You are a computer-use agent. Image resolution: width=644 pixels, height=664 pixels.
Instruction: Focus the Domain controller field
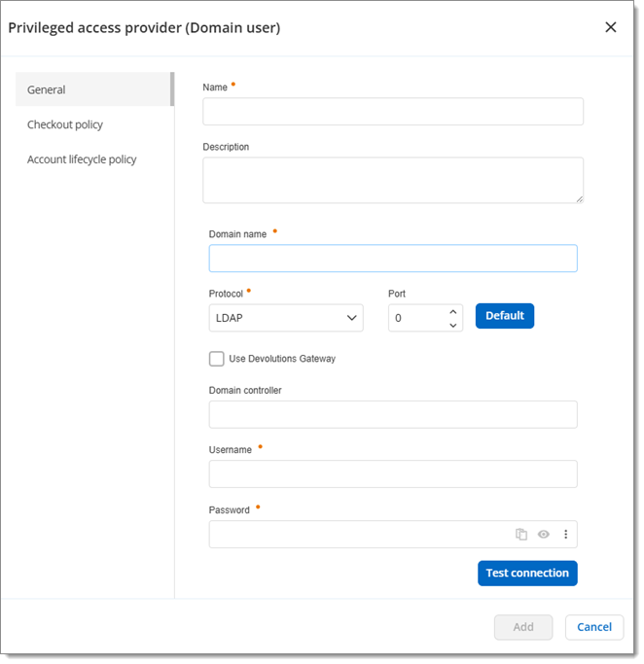[393, 414]
